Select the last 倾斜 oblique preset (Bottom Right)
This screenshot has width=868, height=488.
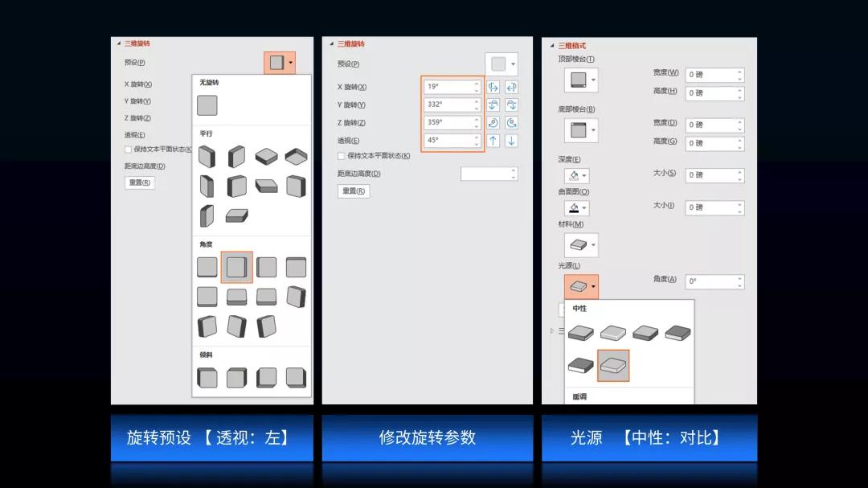296,379
